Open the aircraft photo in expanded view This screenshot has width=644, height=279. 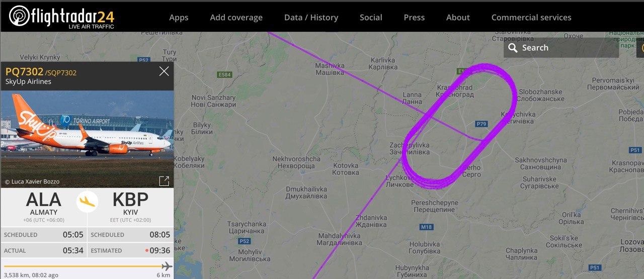[164, 181]
